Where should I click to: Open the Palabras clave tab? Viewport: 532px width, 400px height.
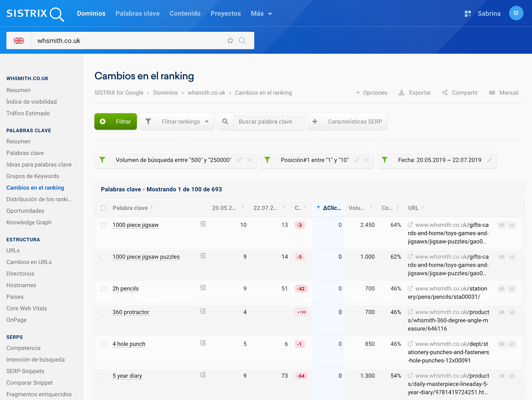point(138,14)
